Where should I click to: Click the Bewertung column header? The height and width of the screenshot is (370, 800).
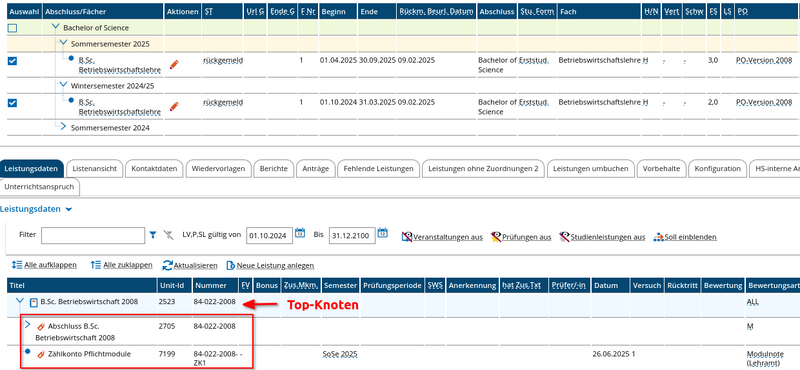(x=723, y=285)
